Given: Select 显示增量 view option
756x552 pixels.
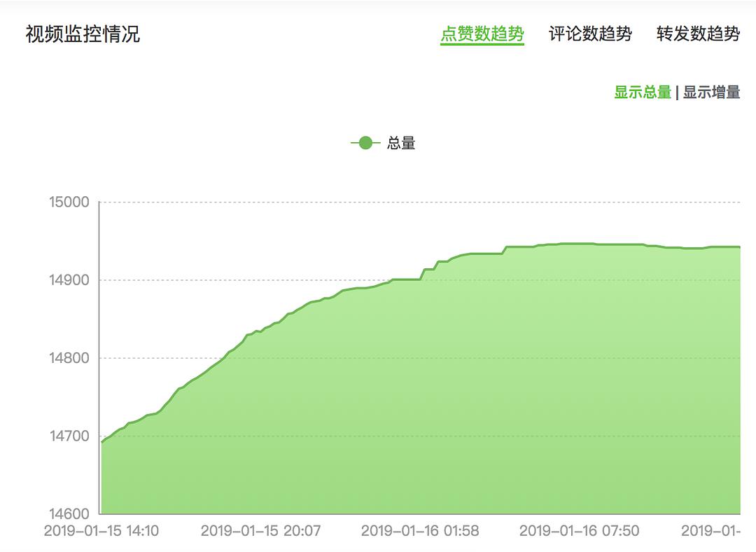Looking at the screenshot, I should click(x=712, y=92).
